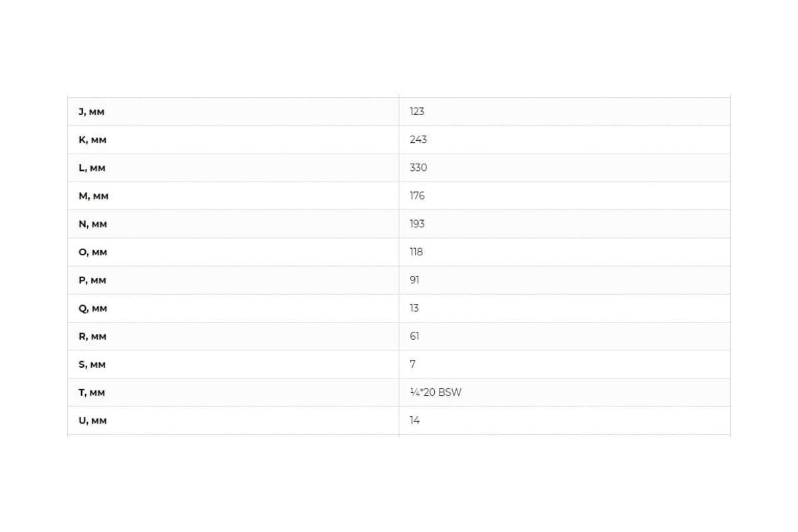Select the value 176
The image size is (798, 532).
pos(417,196)
